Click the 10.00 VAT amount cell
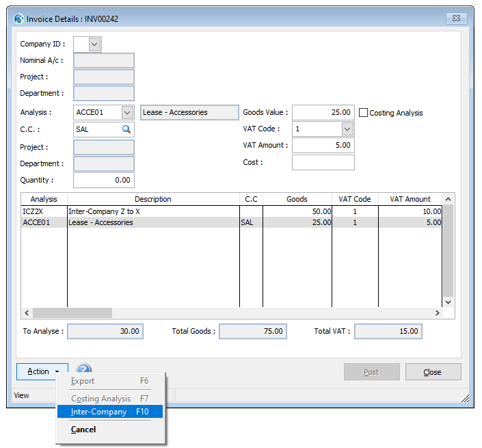Viewport: 482px width, 448px height. coord(410,211)
